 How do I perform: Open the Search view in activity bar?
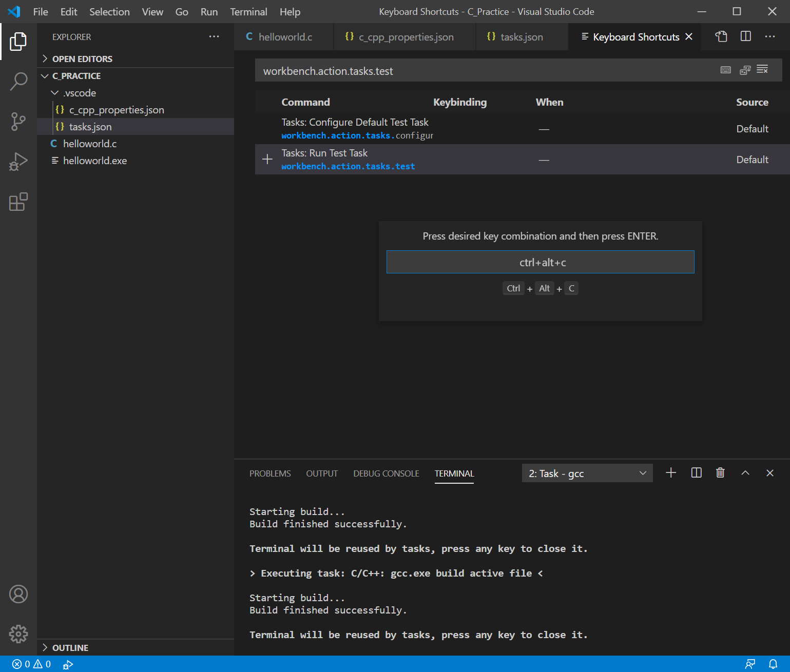point(18,81)
